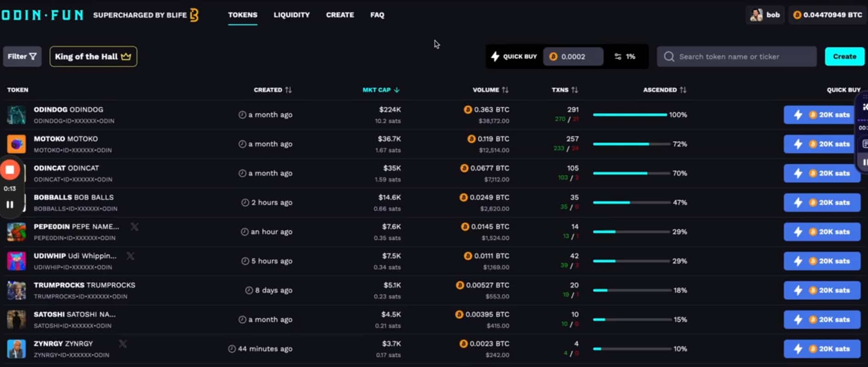The width and height of the screenshot is (868, 367).
Task: Open the FAQ tab
Action: pos(377,15)
